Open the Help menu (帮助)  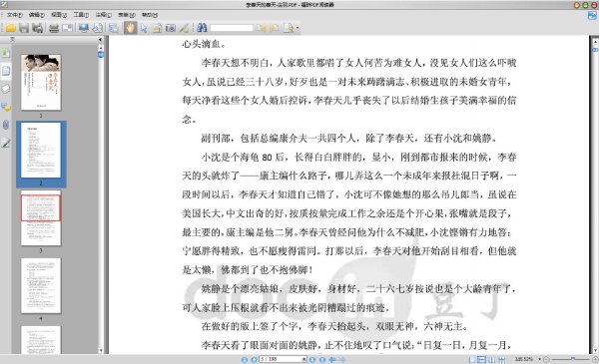(x=150, y=15)
